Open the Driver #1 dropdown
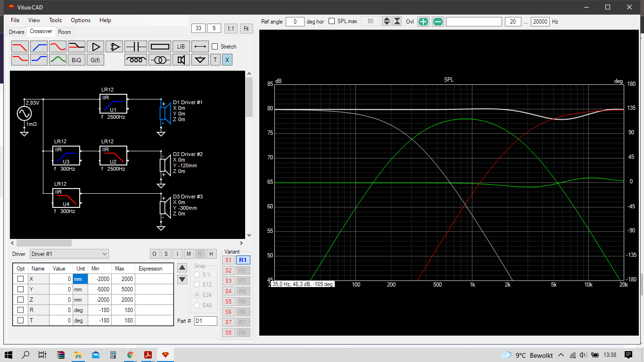The height and width of the screenshot is (362, 644). (x=69, y=254)
